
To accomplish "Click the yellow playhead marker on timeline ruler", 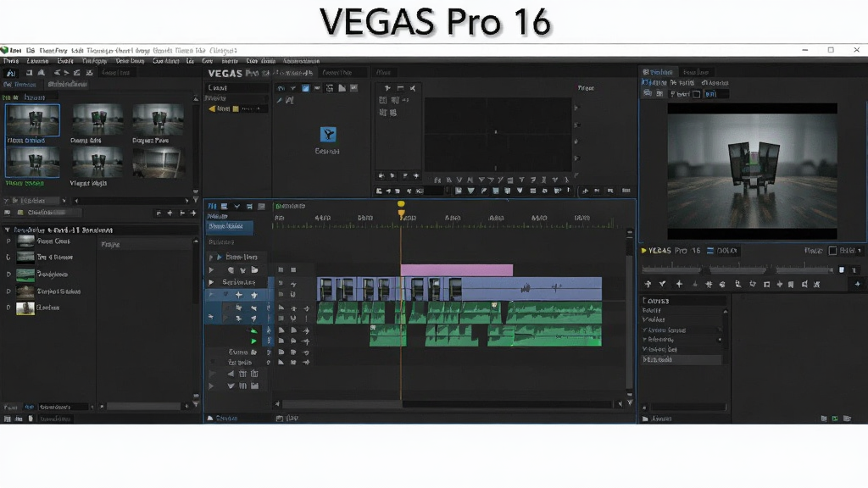I will [401, 208].
